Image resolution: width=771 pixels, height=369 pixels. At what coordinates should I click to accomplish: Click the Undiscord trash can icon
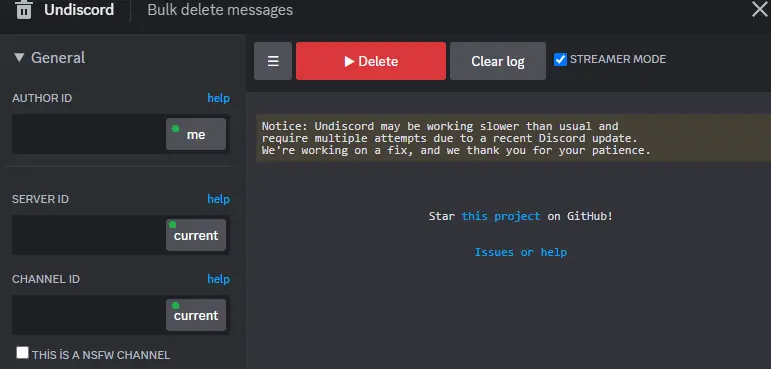(24, 10)
